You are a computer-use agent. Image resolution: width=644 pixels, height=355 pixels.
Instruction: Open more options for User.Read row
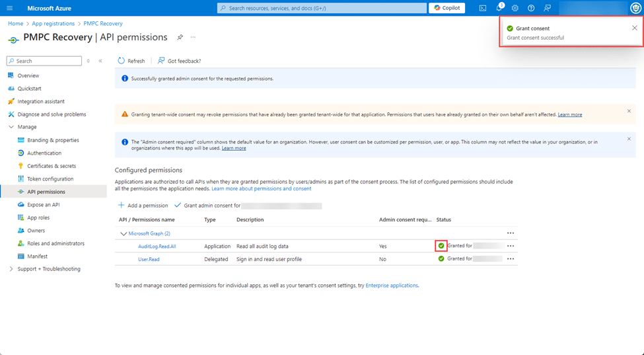(510, 259)
